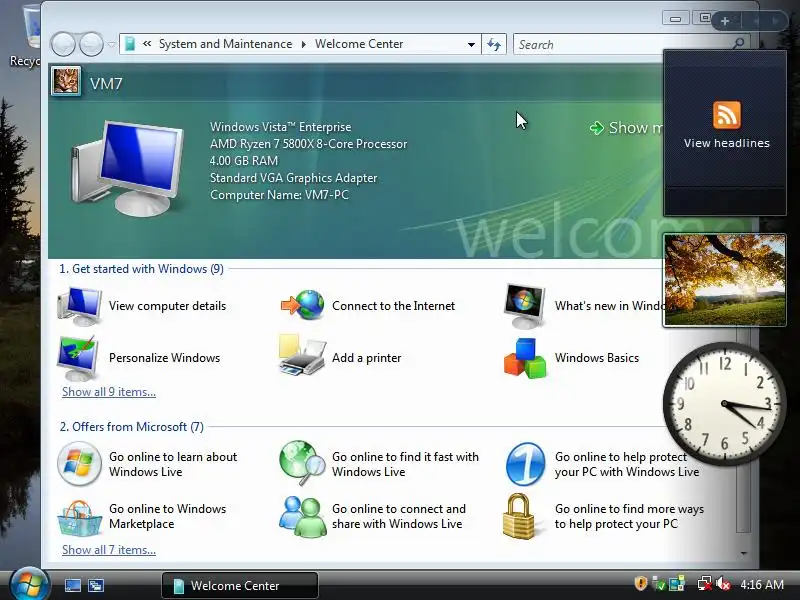Click the muted volume tray icon
Viewport: 800px width, 600px height.
(723, 584)
